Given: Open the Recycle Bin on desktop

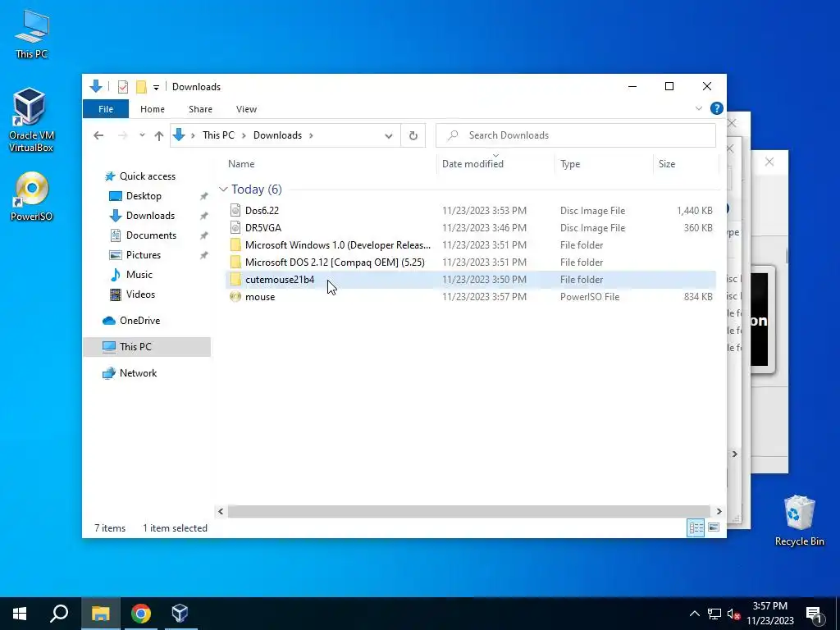Looking at the screenshot, I should click(799, 521).
